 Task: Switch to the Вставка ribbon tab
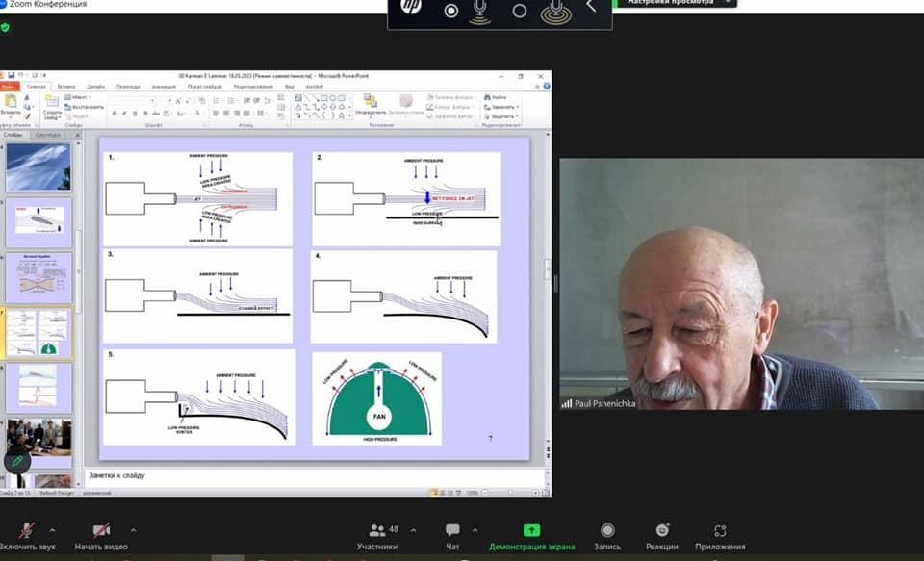pos(66,87)
